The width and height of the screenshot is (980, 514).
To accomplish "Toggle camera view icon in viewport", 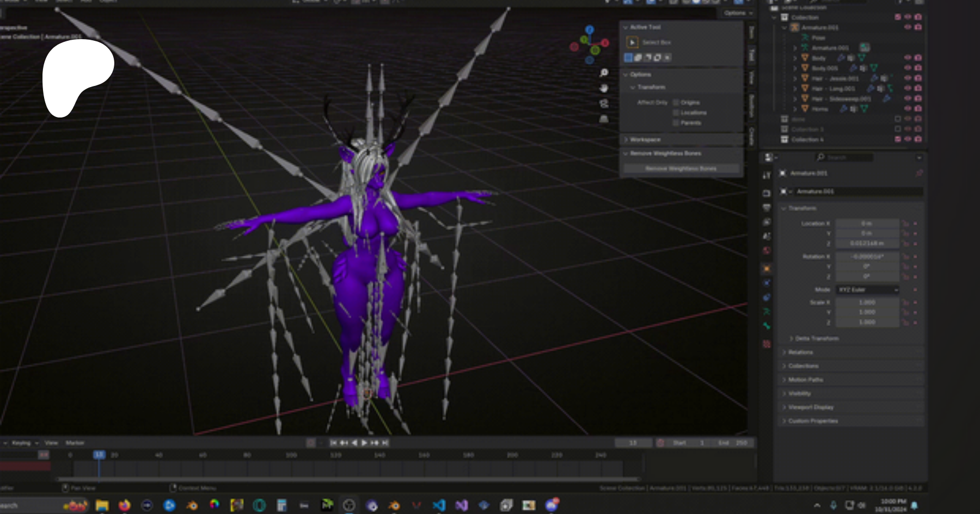I will coord(604,103).
